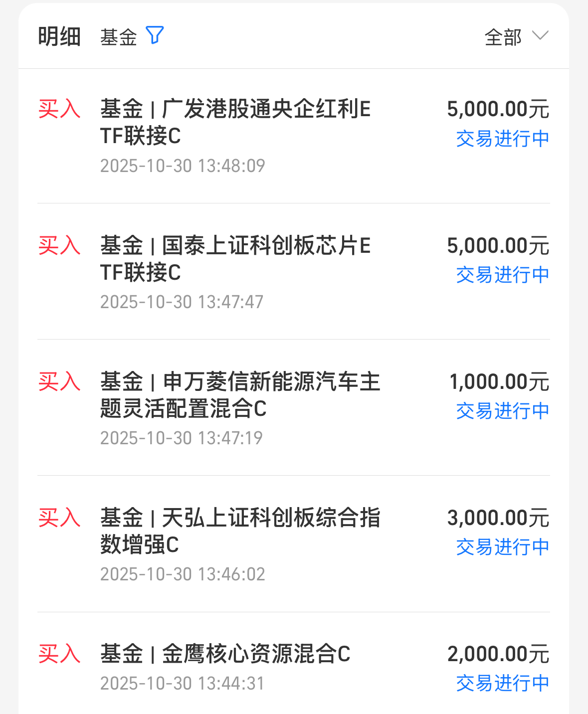Click the 3,000.00元 amount
The width and height of the screenshot is (588, 714).
tap(498, 518)
